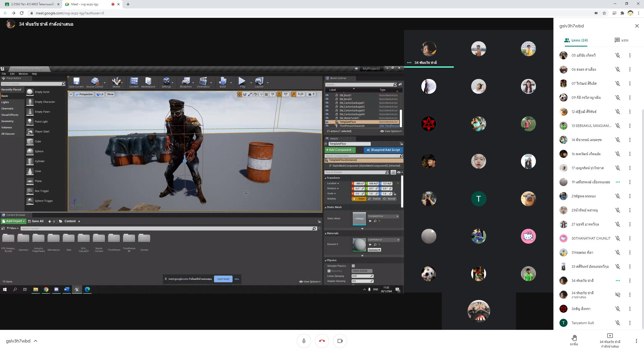
Task: Click the Build toolbar icon
Action: point(223,82)
